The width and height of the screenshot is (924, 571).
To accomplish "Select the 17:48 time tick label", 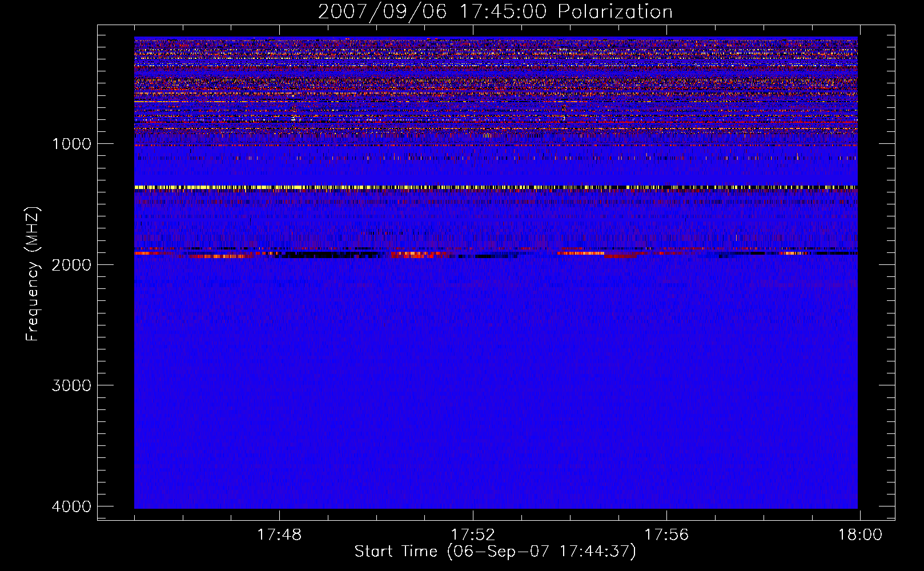I will pos(279,534).
